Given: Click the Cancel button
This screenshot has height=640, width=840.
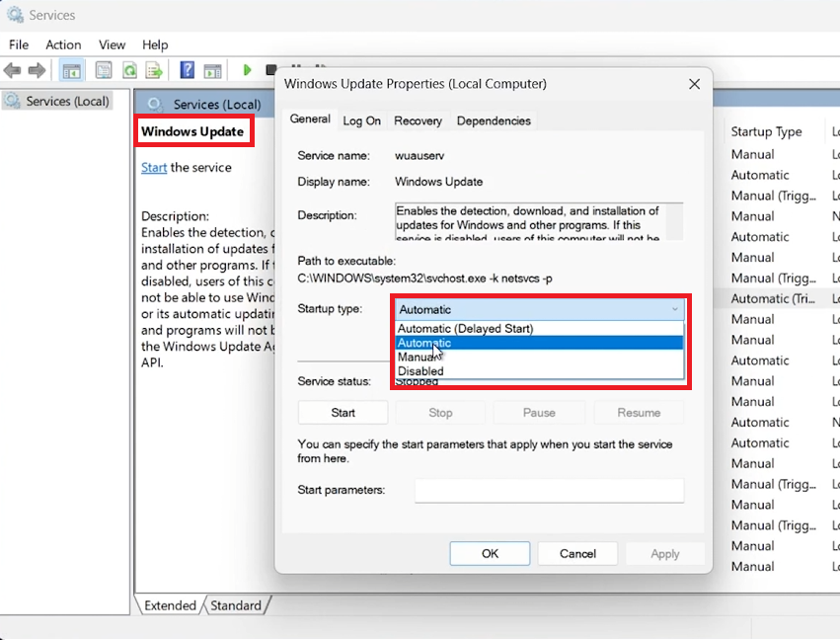Looking at the screenshot, I should point(577,554).
